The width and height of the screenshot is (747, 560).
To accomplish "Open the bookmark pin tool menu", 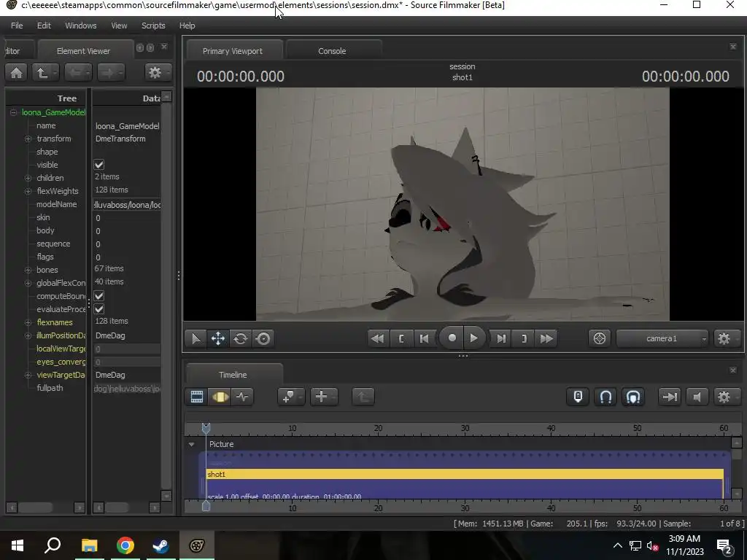I will click(x=290, y=397).
